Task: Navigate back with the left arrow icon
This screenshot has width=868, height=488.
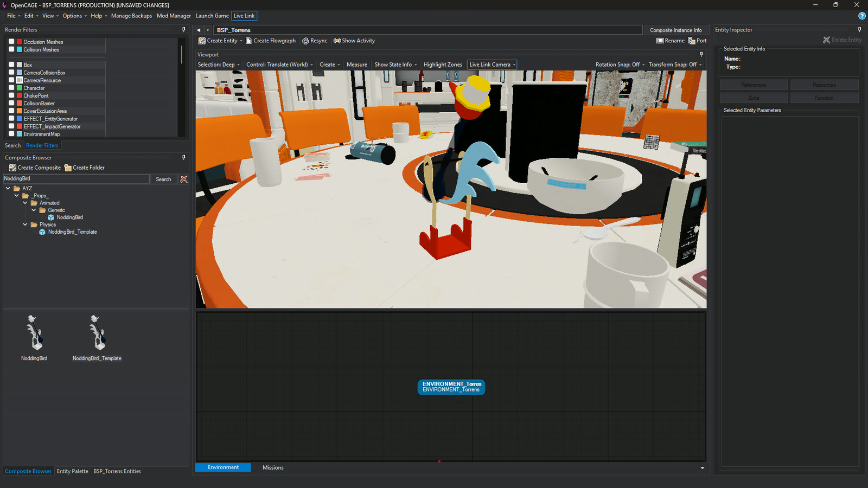Action: (199, 30)
